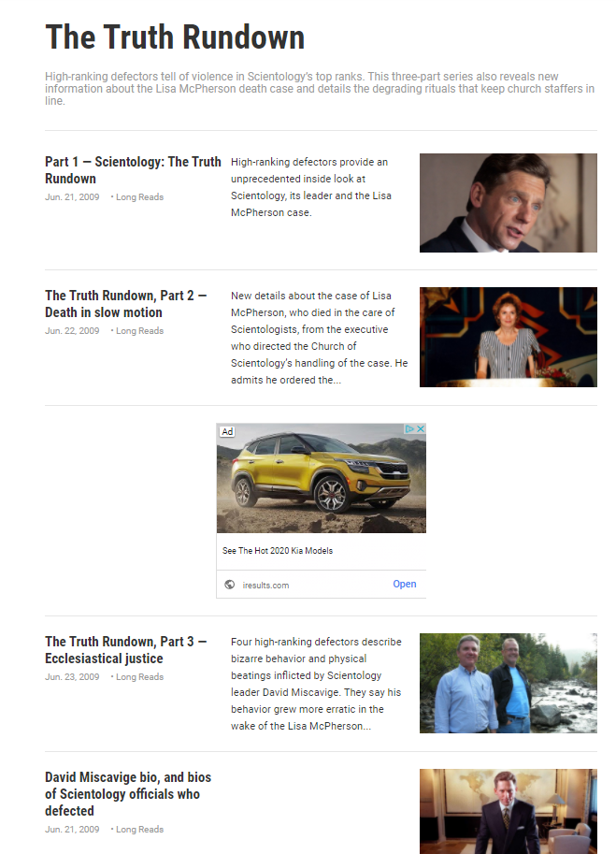Click the iresults.com ad domain text
The height and width of the screenshot is (854, 616).
tap(265, 585)
